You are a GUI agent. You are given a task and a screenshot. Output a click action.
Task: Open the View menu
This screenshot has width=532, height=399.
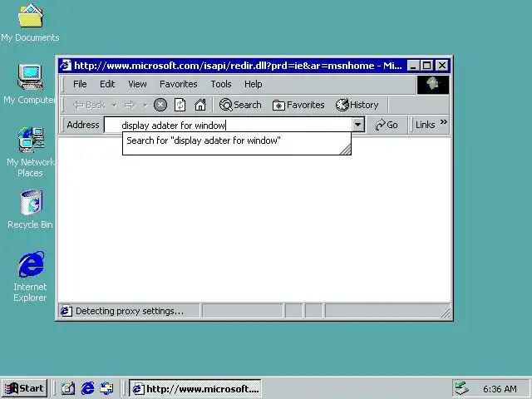137,84
